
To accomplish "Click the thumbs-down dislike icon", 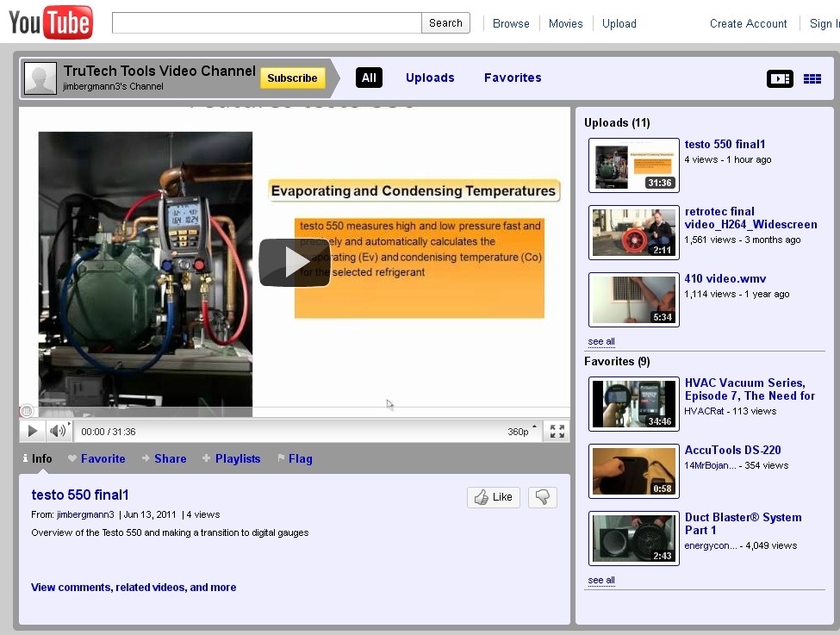I will point(542,497).
